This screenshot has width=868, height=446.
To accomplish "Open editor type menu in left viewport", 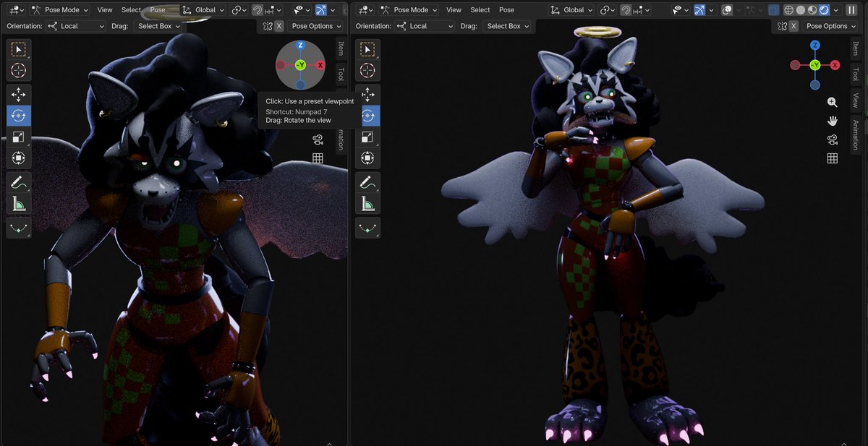I will click(x=14, y=10).
